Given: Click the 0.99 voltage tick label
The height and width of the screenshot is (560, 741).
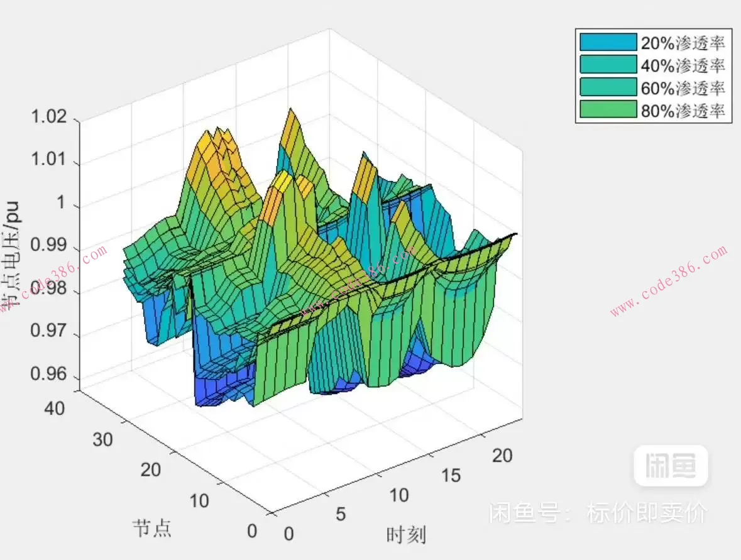Looking at the screenshot, I should coord(48,245).
